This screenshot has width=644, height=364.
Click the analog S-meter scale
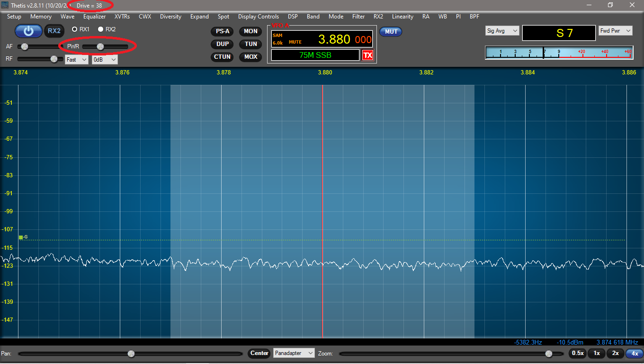tap(559, 53)
